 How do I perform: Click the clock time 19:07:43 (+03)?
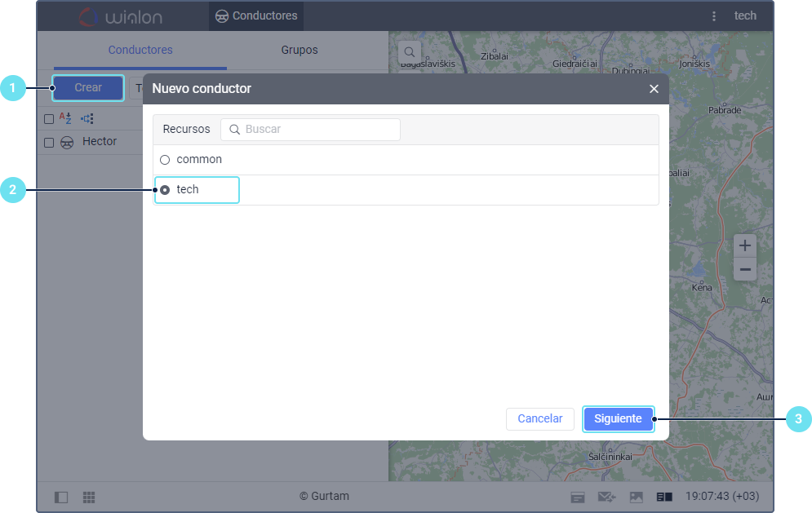[722, 496]
